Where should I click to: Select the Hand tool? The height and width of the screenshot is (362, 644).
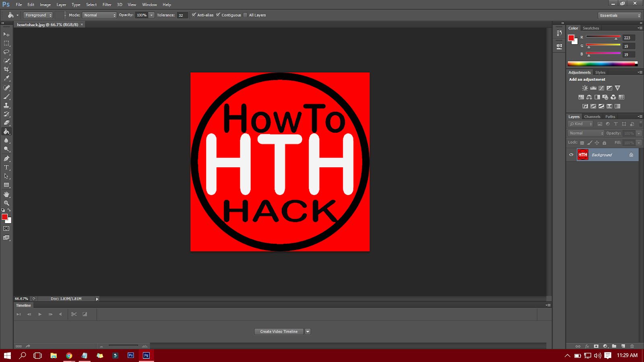(6, 194)
